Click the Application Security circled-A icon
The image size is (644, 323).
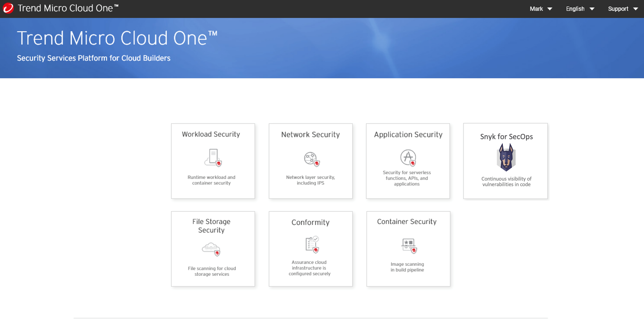(408, 157)
